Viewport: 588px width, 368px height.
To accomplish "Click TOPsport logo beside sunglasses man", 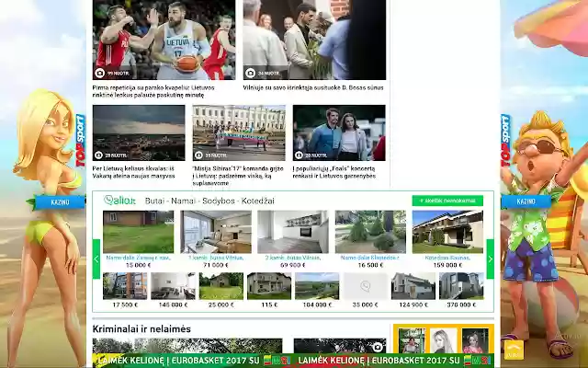I will pos(506,141).
